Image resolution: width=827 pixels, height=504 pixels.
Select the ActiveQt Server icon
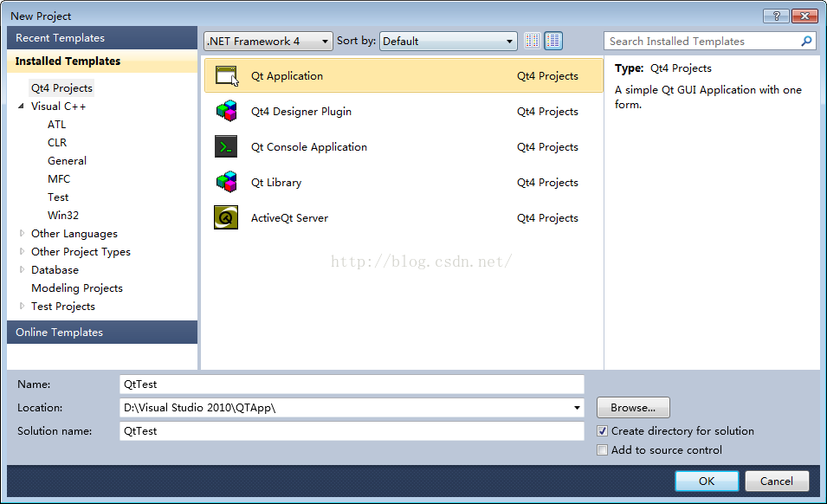(226, 217)
